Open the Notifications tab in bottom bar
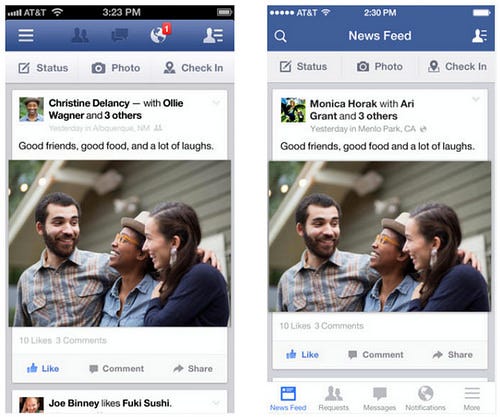Image resolution: width=500 pixels, height=417 pixels. 425,398
